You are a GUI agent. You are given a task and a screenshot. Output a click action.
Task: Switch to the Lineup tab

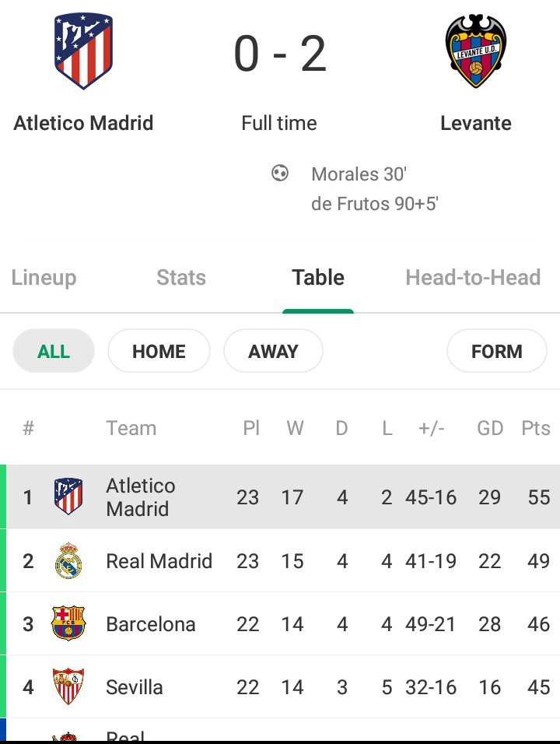(44, 278)
